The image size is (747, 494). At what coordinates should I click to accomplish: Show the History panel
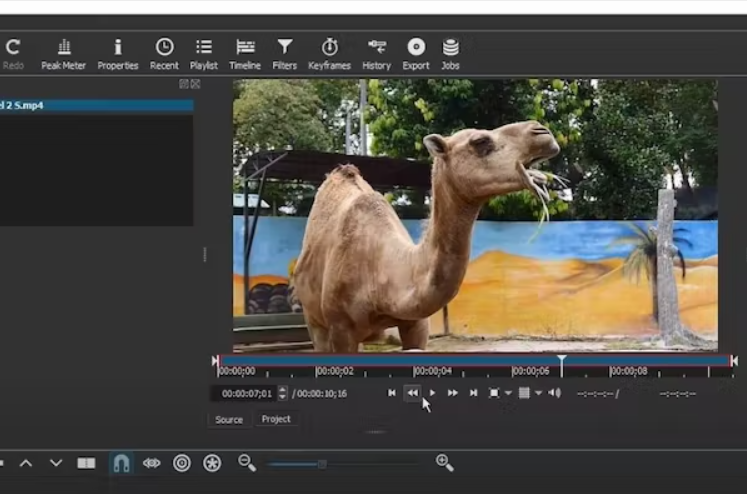click(x=376, y=54)
